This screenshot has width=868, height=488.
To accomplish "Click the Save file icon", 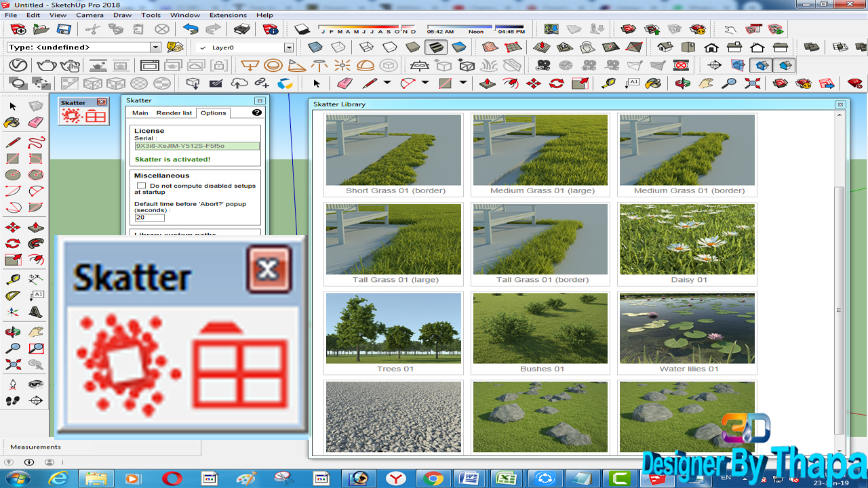I will click(x=64, y=29).
